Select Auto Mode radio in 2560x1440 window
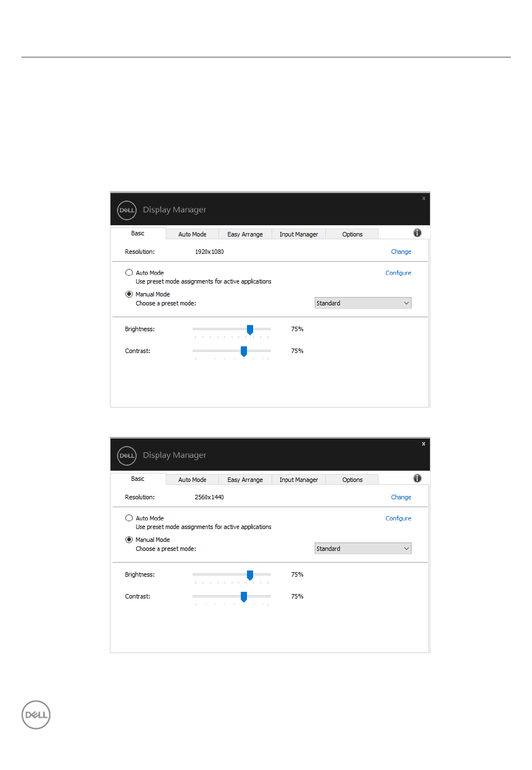532x770 pixels. click(129, 518)
